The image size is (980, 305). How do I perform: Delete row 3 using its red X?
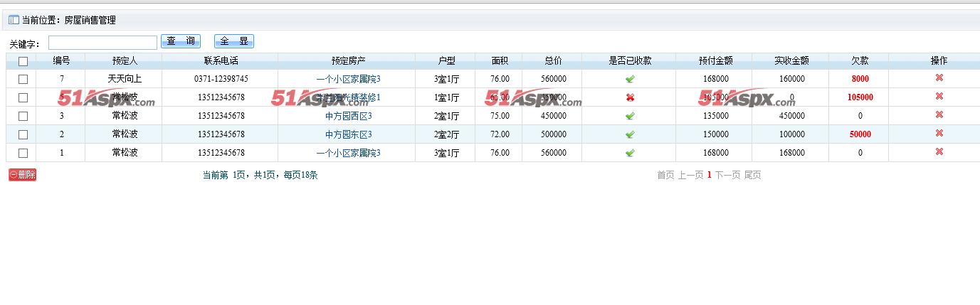(x=939, y=114)
